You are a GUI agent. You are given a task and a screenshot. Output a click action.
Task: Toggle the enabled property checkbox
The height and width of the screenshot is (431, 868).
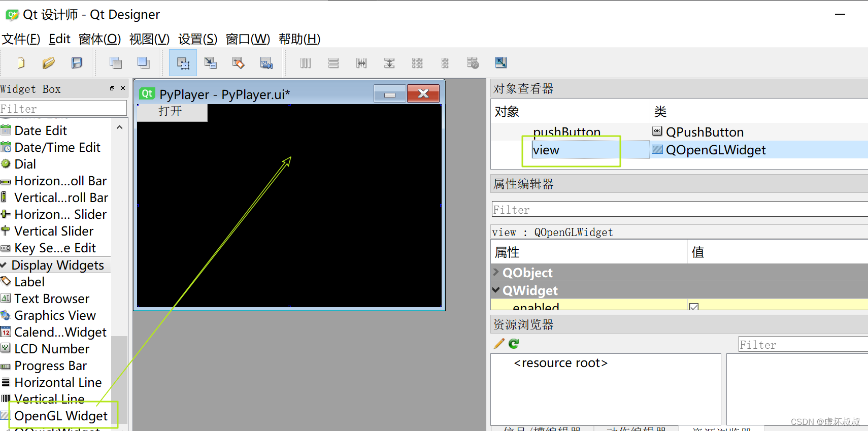694,307
